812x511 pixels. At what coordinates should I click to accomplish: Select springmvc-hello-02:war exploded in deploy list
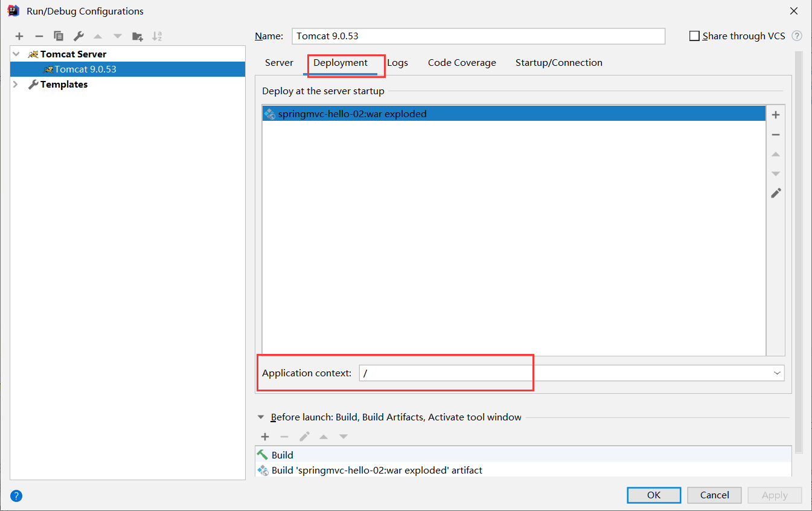point(514,114)
